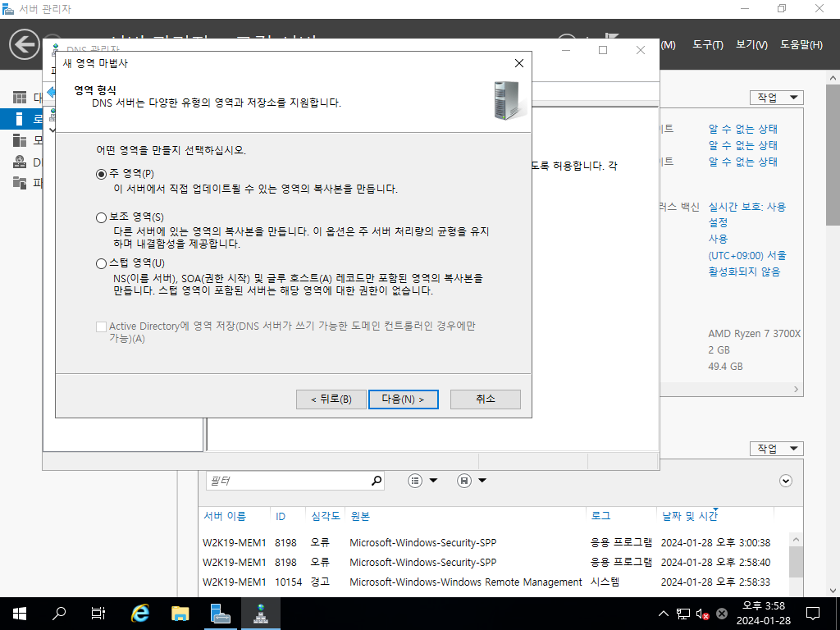Image resolution: width=840 pixels, height=630 pixels.
Task: Open Task View from the taskbar
Action: click(98, 614)
